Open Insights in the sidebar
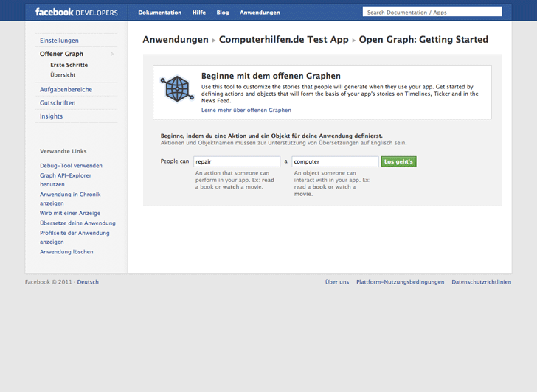Screen dimensions: 537x392 coord(51,116)
